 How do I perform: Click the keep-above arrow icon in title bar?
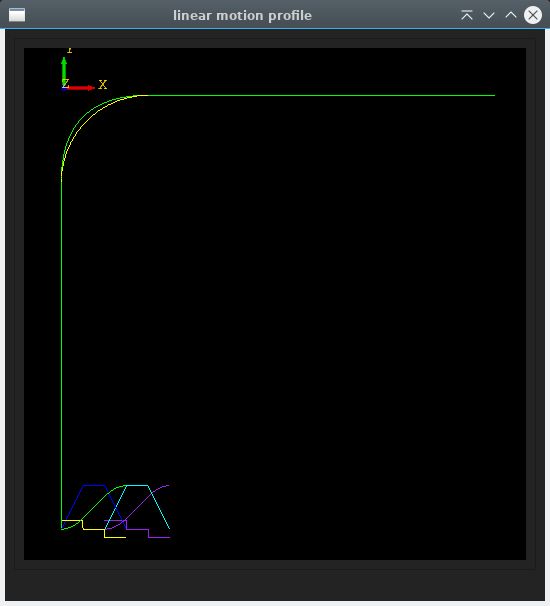click(467, 15)
